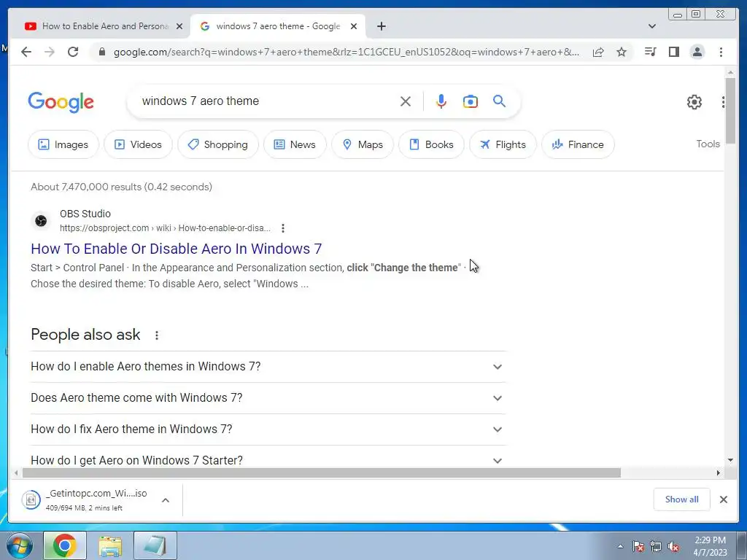Filter results by Books
Viewport: 747px width, 560px height.
[x=431, y=144]
